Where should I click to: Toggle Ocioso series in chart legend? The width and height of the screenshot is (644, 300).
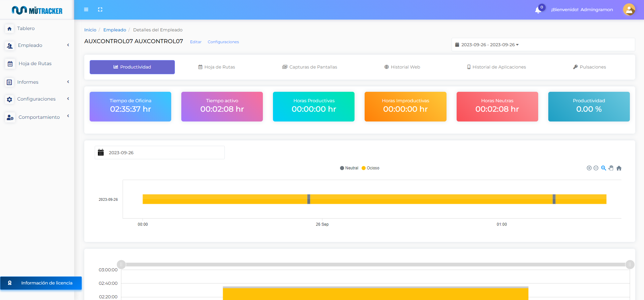(x=371, y=168)
